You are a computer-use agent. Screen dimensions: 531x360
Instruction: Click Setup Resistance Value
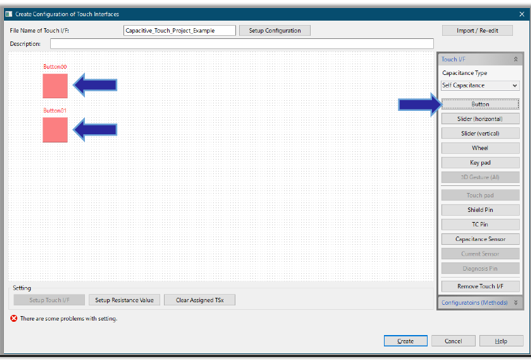(124, 300)
